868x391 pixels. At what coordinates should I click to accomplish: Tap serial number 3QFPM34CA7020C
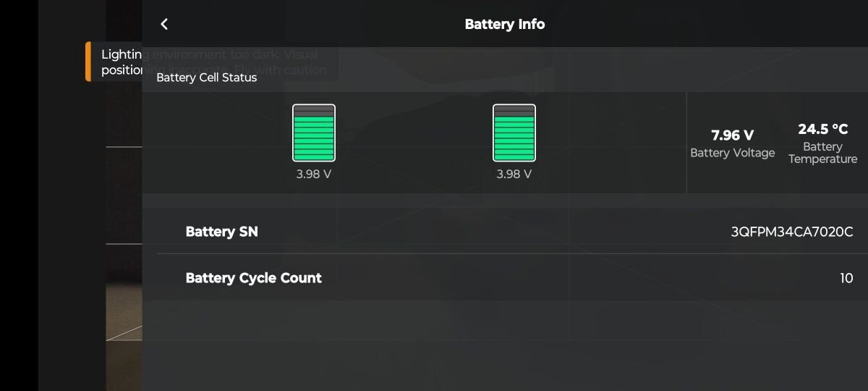(792, 232)
